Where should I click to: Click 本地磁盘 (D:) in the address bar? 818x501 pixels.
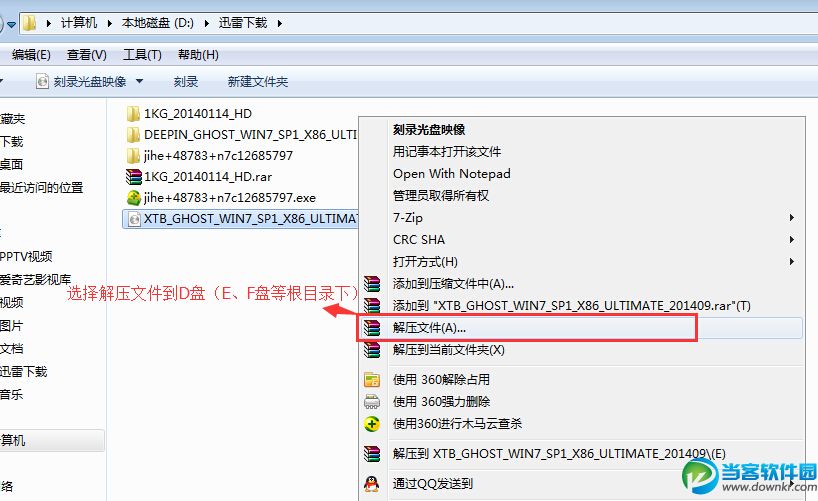pos(158,23)
